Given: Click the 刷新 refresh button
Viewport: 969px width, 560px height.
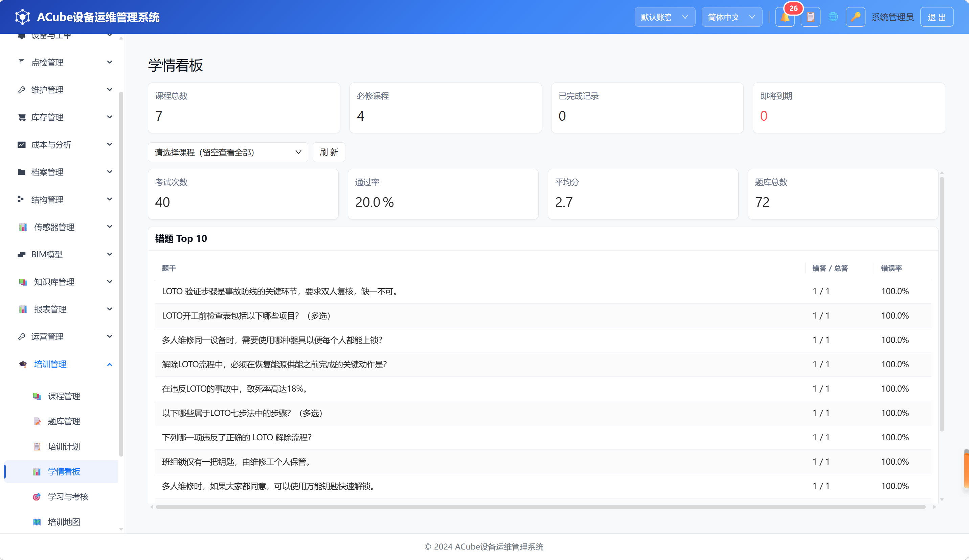Looking at the screenshot, I should pos(329,152).
